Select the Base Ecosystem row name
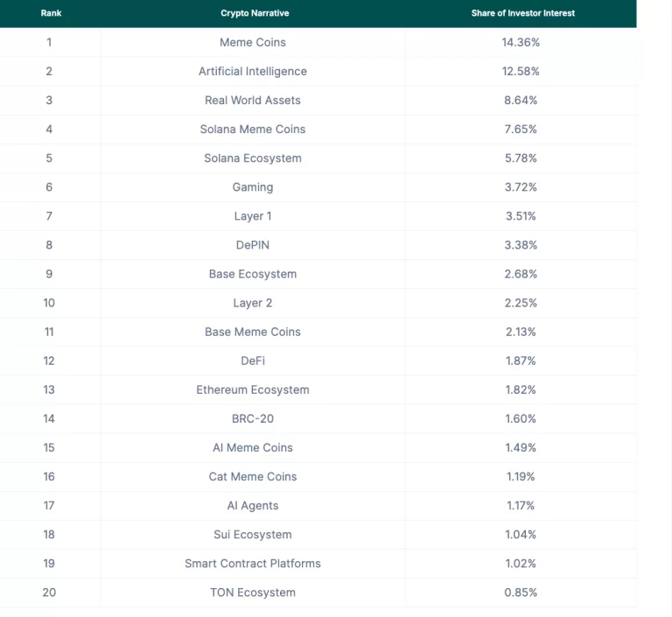Image resolution: width=672 pixels, height=617 pixels. [253, 273]
